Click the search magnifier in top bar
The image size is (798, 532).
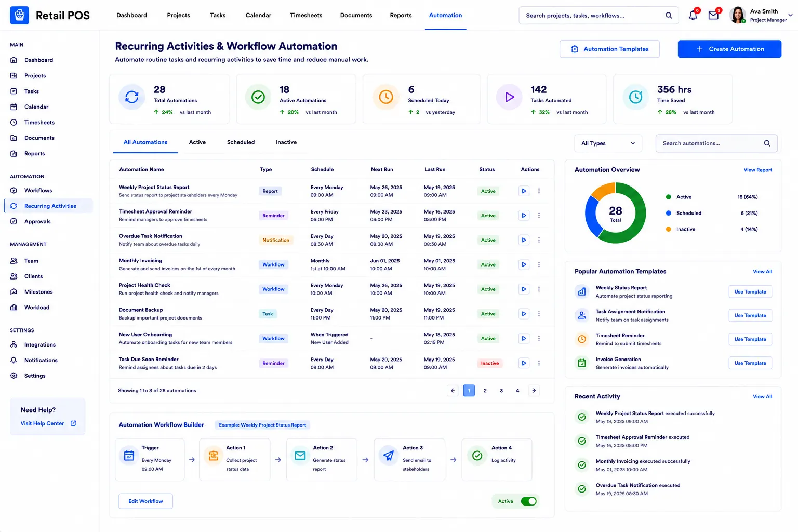pos(669,16)
